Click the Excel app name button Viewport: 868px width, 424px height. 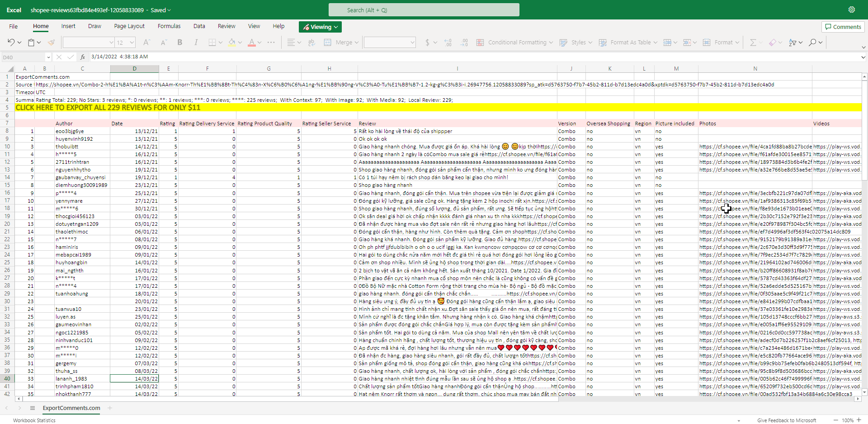(x=14, y=10)
